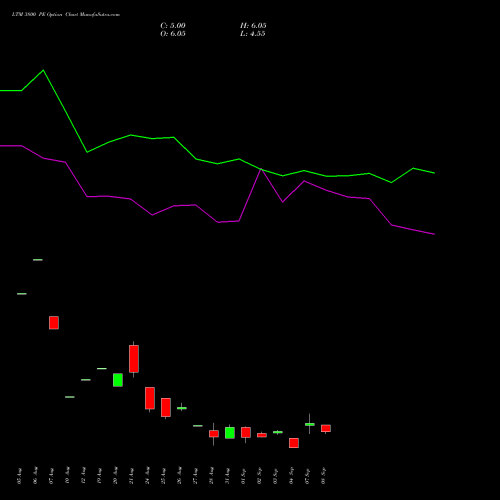Select the open value 'O: 6.05'

pos(173,34)
